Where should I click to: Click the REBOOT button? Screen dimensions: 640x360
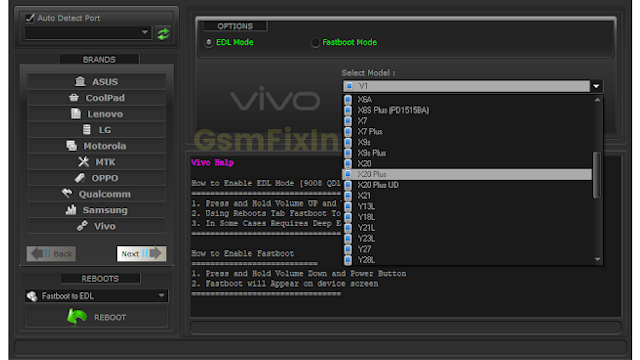click(x=97, y=317)
